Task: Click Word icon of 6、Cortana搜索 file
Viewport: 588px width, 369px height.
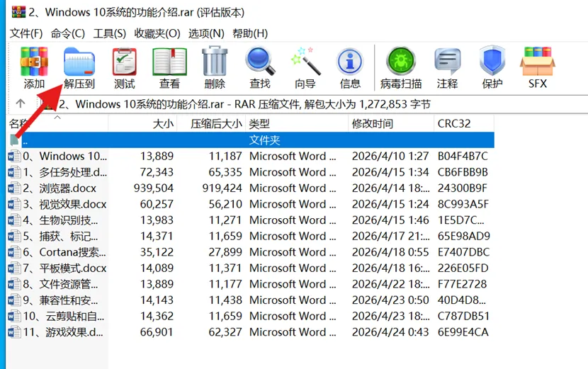Action: (14, 252)
